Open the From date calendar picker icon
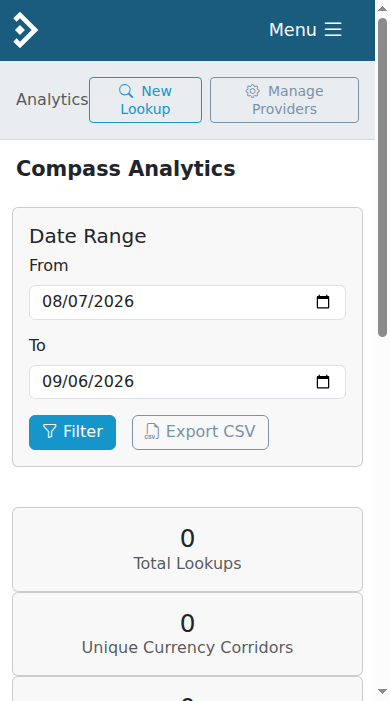The height and width of the screenshot is (701, 390). pyautogui.click(x=323, y=302)
